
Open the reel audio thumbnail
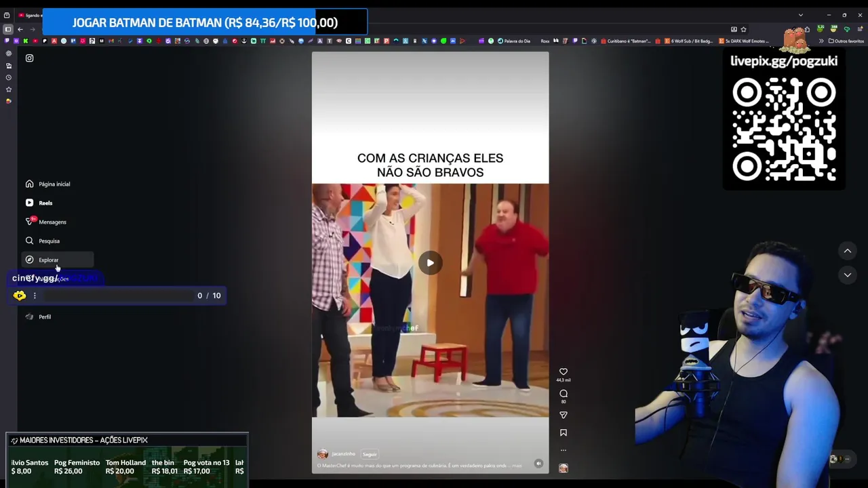click(563, 468)
